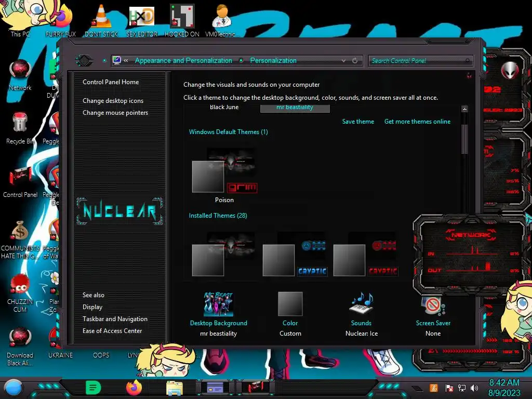The width and height of the screenshot is (532, 399).
Task: Open the Start orb
Action: pos(14,388)
